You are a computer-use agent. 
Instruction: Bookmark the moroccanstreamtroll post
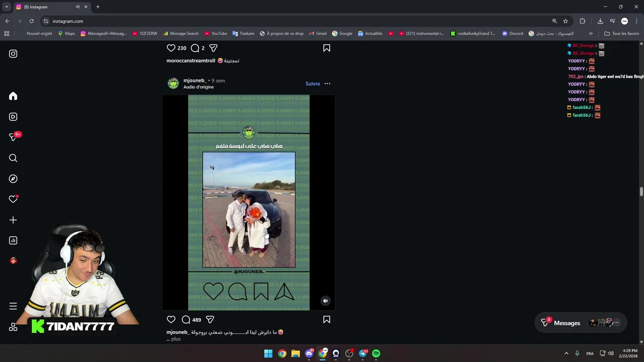[x=327, y=48]
